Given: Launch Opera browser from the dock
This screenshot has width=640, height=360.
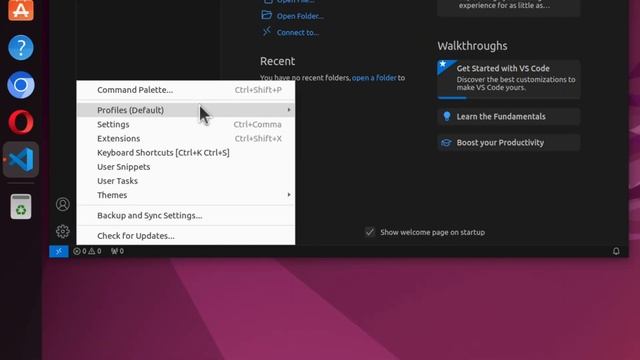Looking at the screenshot, I should click(21, 122).
